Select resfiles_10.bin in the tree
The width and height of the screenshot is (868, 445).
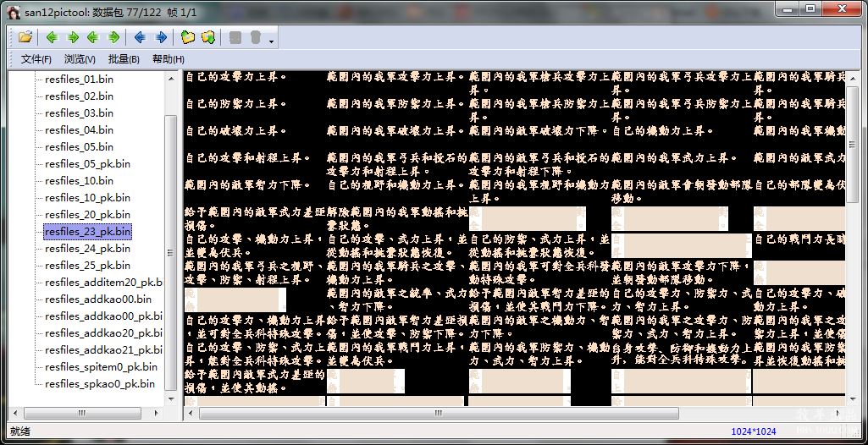pyautogui.click(x=79, y=181)
